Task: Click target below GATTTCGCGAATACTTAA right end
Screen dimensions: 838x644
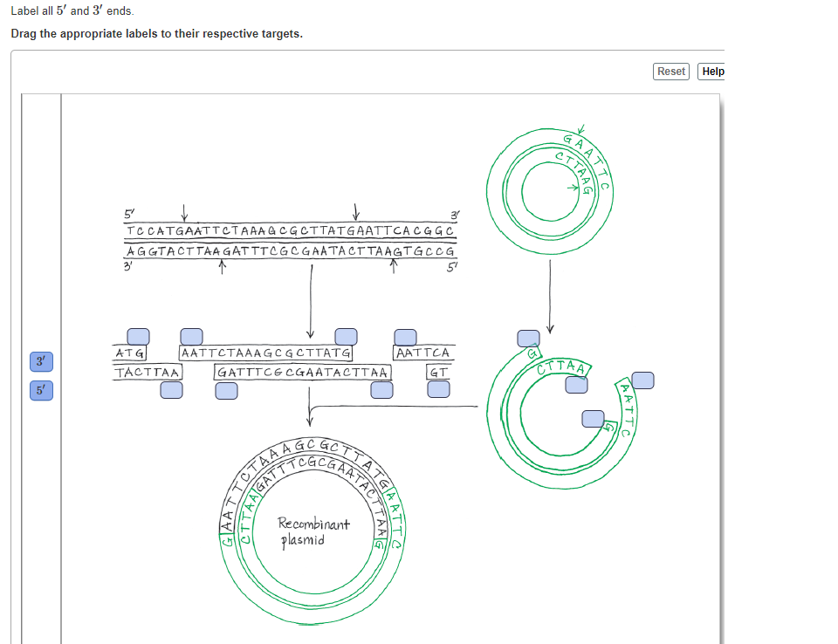Action: point(381,390)
